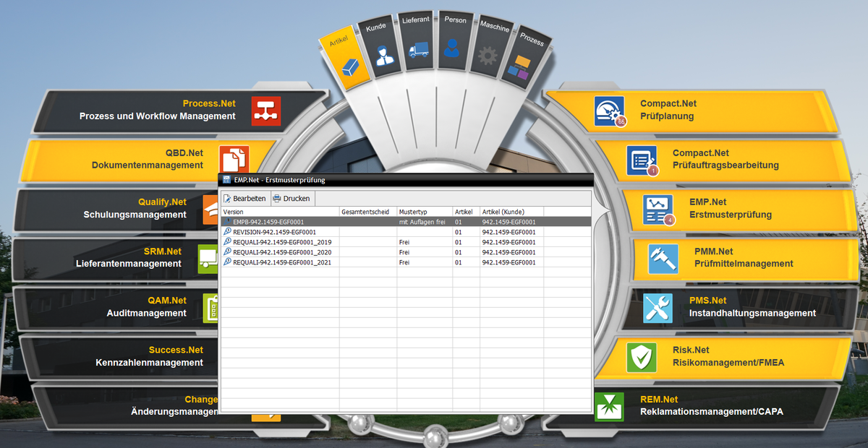Click the Risk.Net green shield icon
The image size is (868, 448).
[641, 357]
